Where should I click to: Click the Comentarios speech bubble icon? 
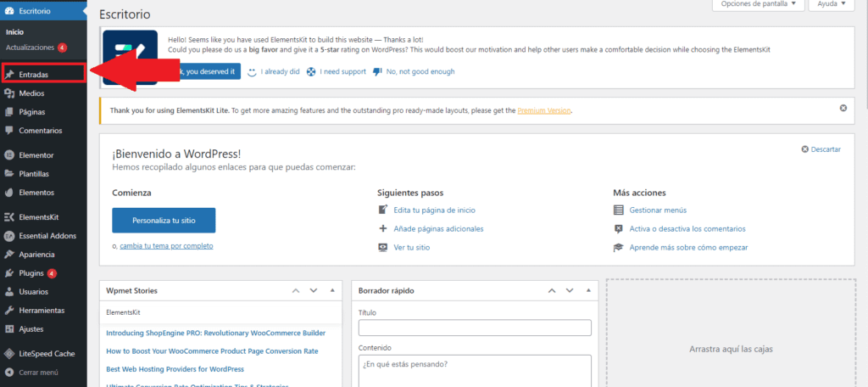point(8,131)
